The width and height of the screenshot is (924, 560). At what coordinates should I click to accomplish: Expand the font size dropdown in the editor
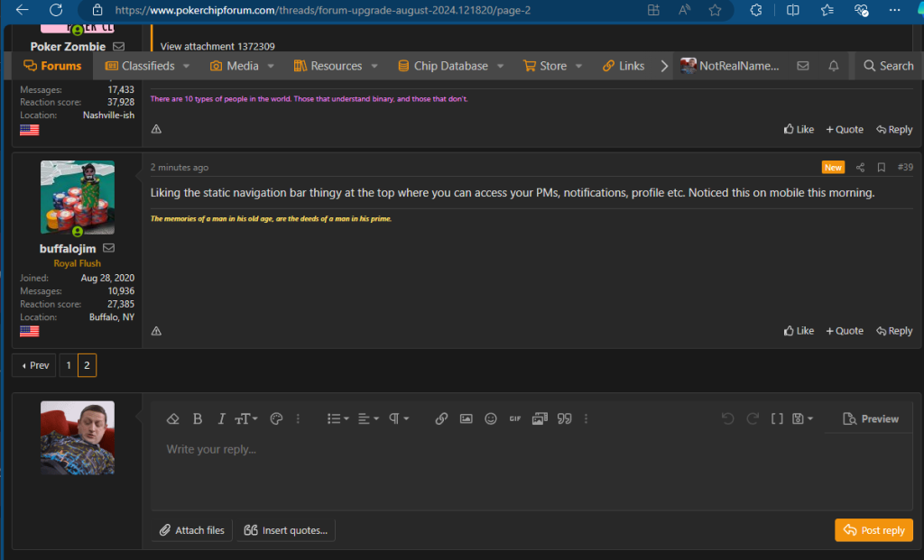coord(246,418)
